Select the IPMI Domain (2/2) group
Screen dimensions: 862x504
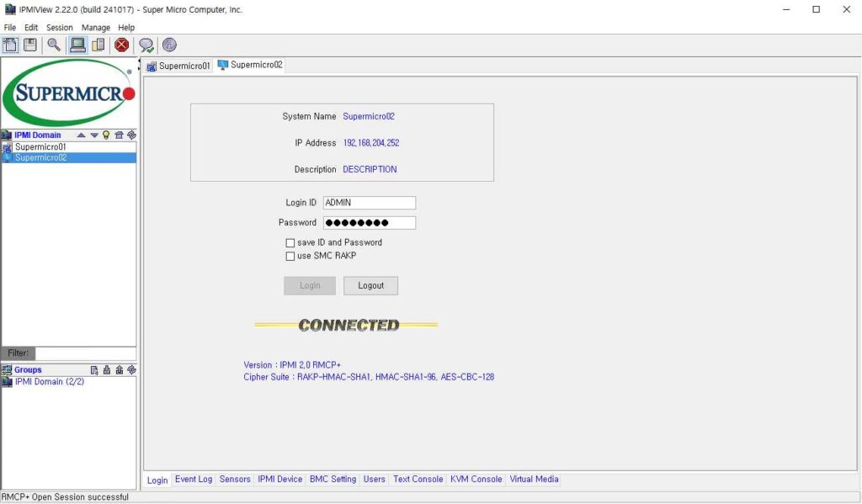point(50,382)
